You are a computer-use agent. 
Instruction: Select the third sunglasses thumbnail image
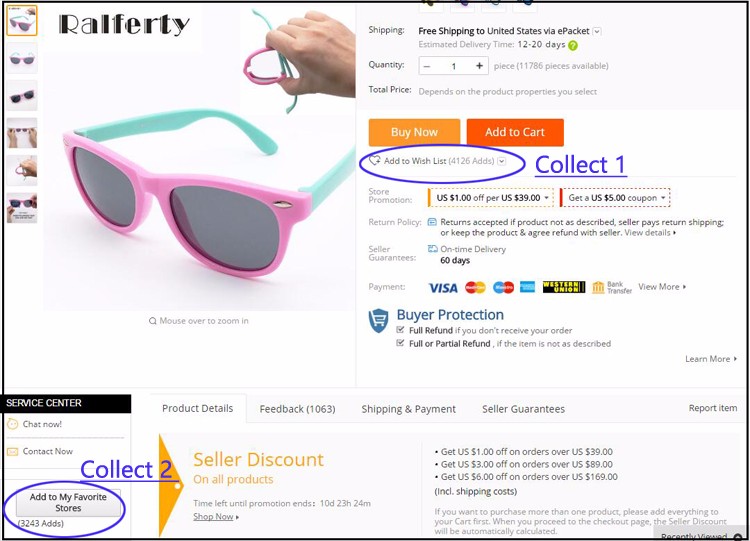(x=22, y=95)
